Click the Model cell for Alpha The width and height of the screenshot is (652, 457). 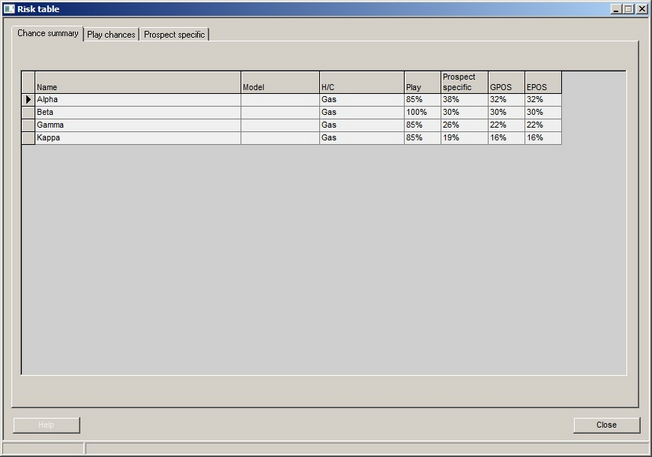[x=279, y=100]
